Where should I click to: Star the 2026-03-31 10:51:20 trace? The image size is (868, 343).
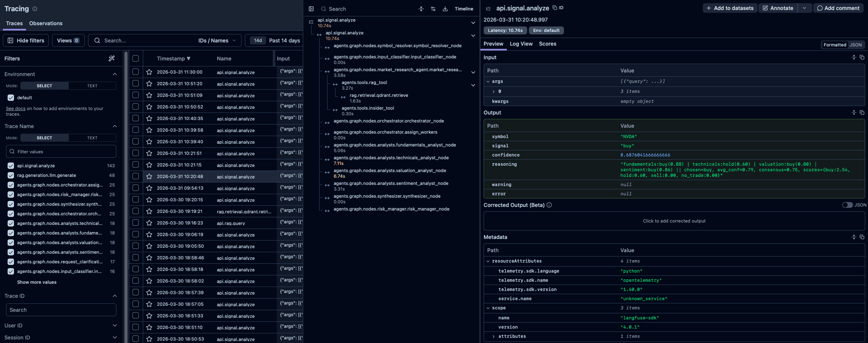[x=149, y=84]
